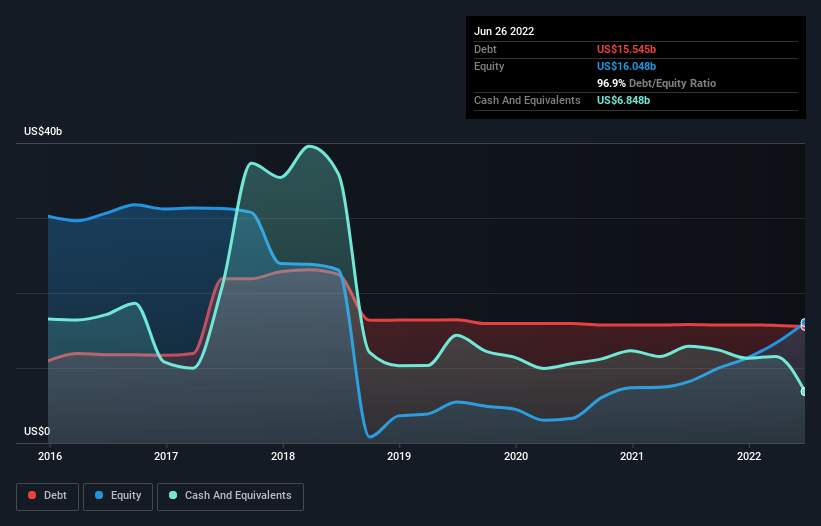
Task: Click the US$15.545b debt value
Action: click(626, 49)
